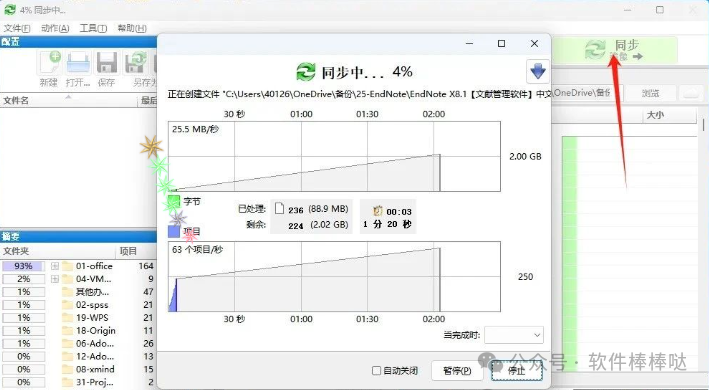The image size is (709, 390).
Task: Click the sync icon in dialog title
Action: point(306,72)
